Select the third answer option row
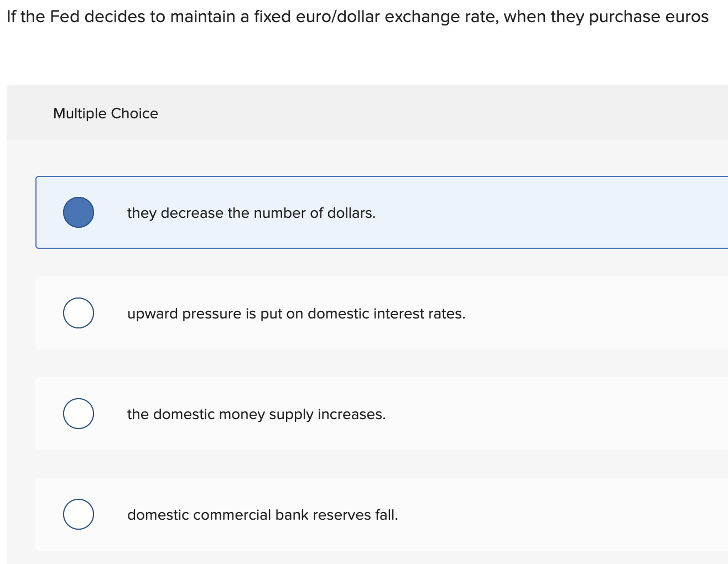728x564 pixels. 360,413
